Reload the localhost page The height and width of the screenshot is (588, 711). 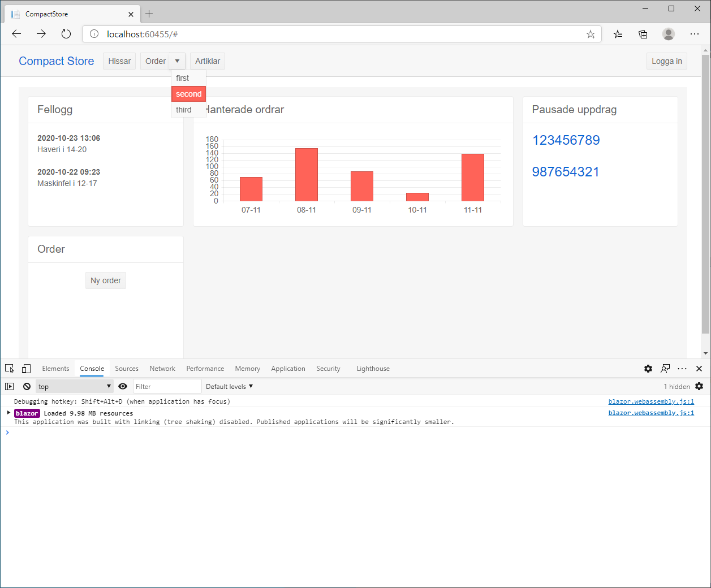pos(66,34)
